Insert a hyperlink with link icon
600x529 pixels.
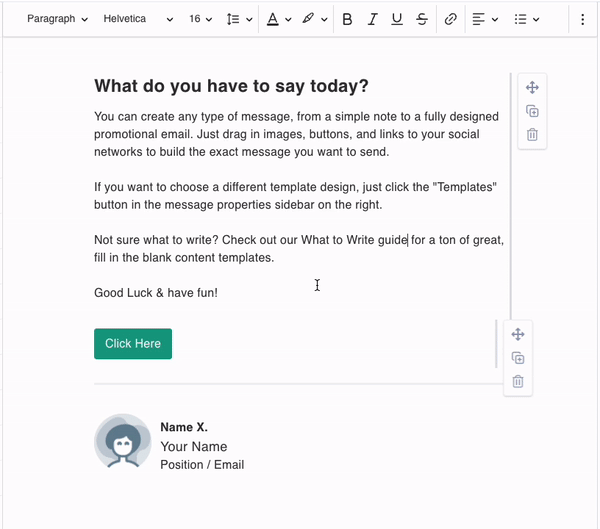(451, 19)
